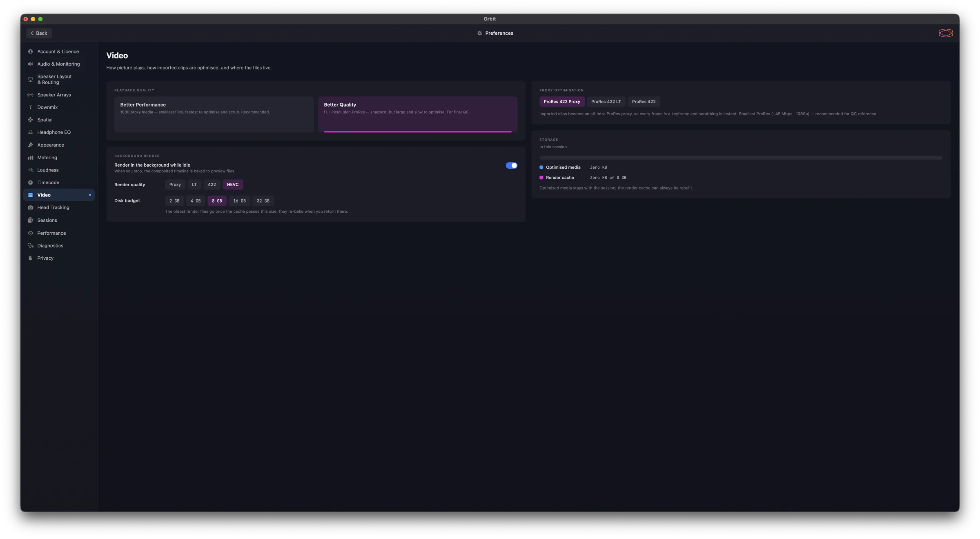Screen dimensions: 980x539
Task: Select the Better Quality playback card
Action: point(417,114)
